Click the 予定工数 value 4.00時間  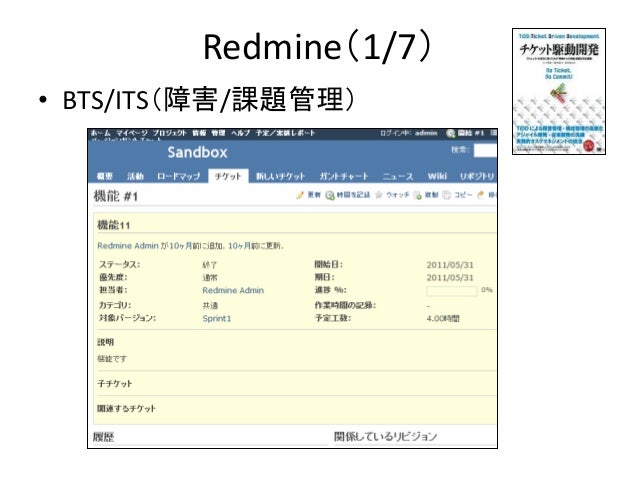pos(443,318)
